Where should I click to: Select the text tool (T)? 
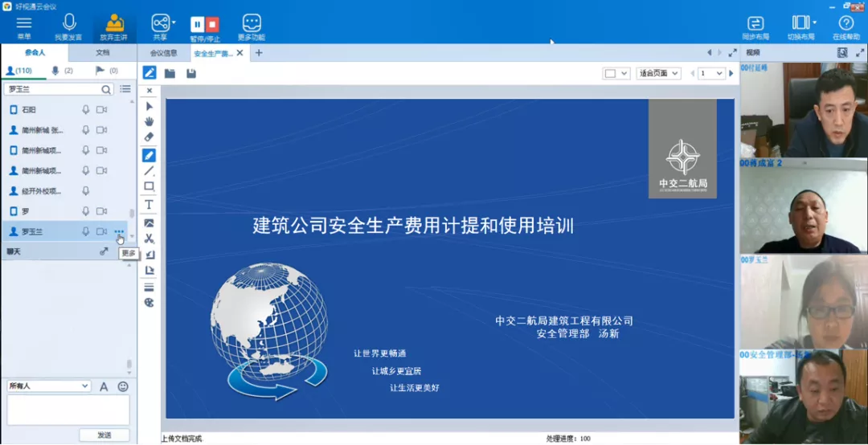149,205
